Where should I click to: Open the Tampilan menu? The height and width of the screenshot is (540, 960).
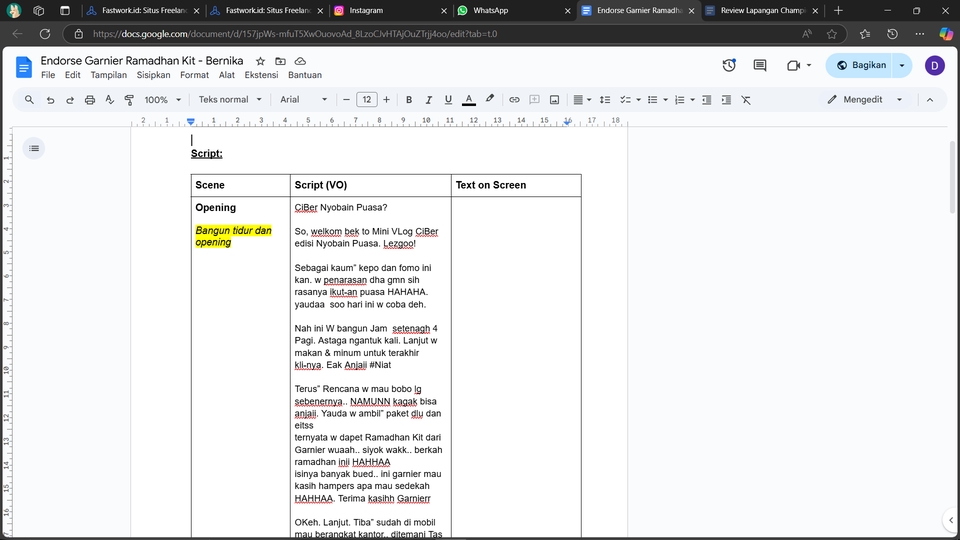coord(108,75)
